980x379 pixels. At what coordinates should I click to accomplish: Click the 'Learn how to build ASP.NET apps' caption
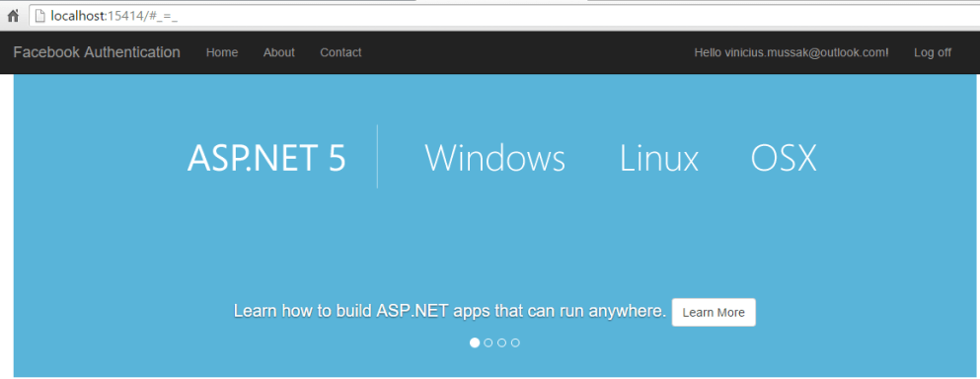click(450, 311)
